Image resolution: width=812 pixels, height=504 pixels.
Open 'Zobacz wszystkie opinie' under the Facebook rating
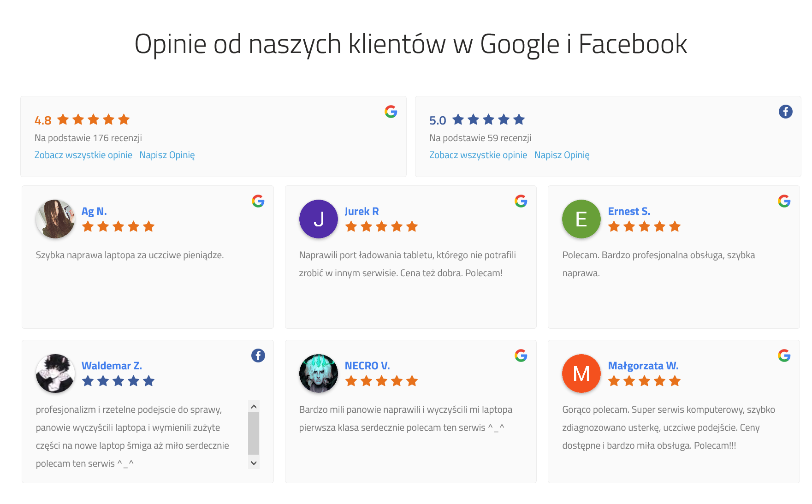478,155
